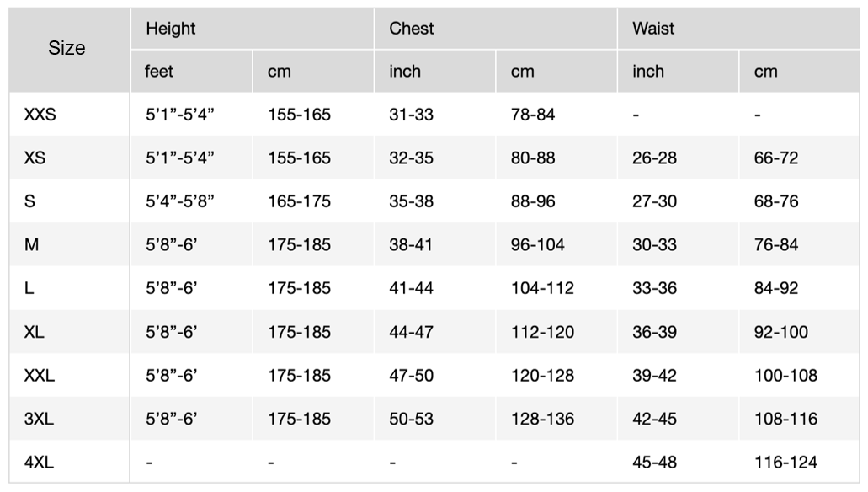Click the Chest header cell
Viewport: 868px width, 492px height.
(x=412, y=29)
